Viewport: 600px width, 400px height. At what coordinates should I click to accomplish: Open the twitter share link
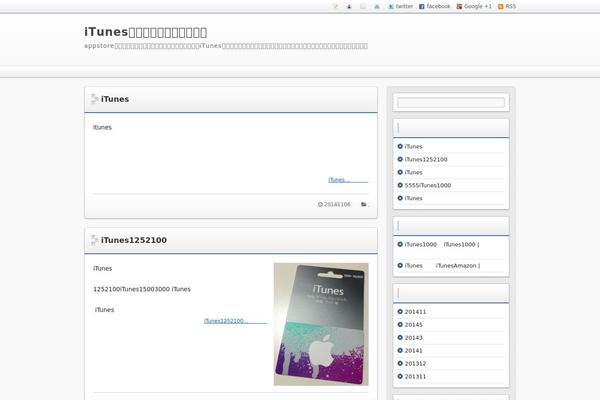point(401,7)
